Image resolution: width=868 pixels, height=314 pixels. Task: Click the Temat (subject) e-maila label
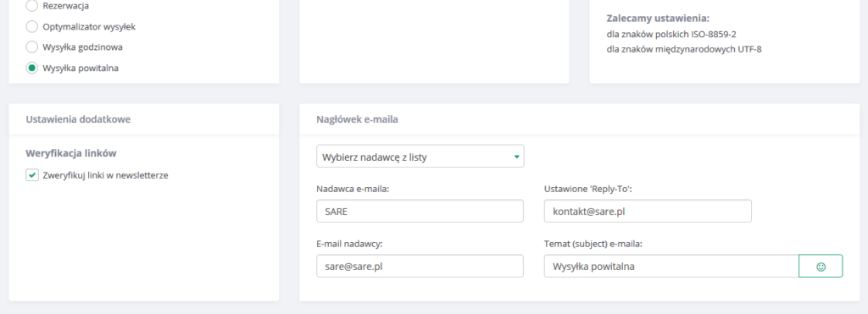tap(597, 243)
